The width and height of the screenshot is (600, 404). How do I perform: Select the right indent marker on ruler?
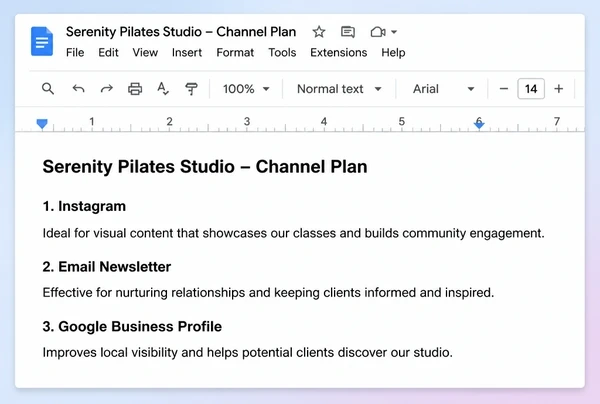[x=479, y=124]
